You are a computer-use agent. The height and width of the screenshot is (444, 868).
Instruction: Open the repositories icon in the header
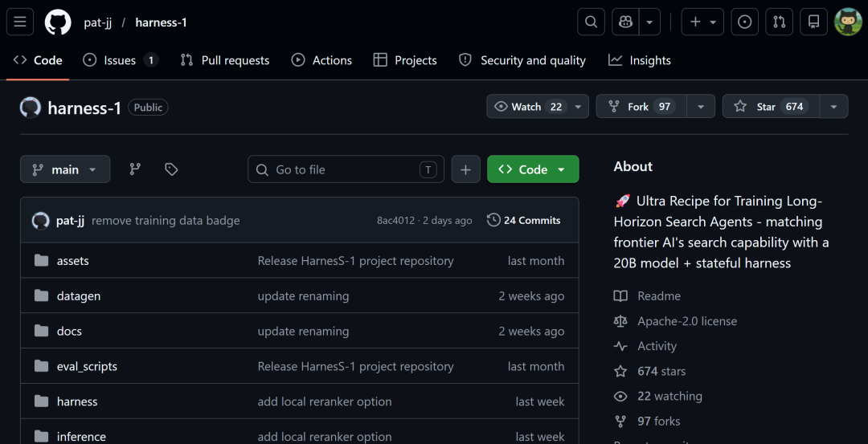click(x=813, y=22)
